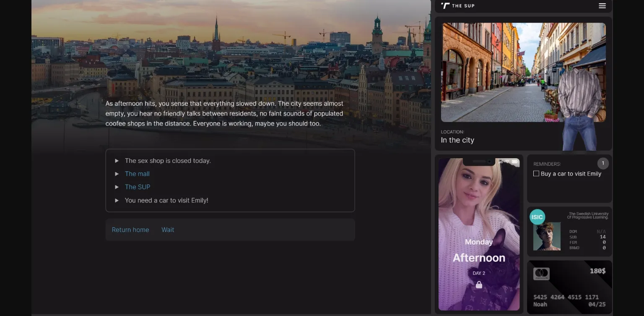Image resolution: width=644 pixels, height=316 pixels.
Task: Select The mall destination
Action: (x=137, y=173)
